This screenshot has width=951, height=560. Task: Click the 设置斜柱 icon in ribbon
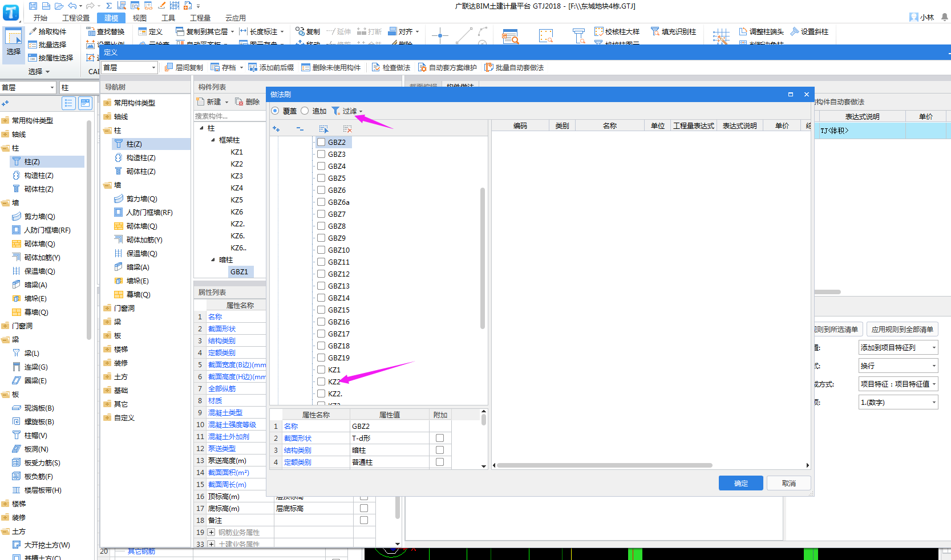tap(794, 31)
